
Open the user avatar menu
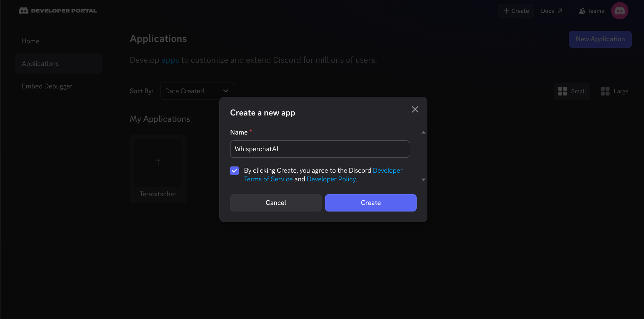[619, 11]
